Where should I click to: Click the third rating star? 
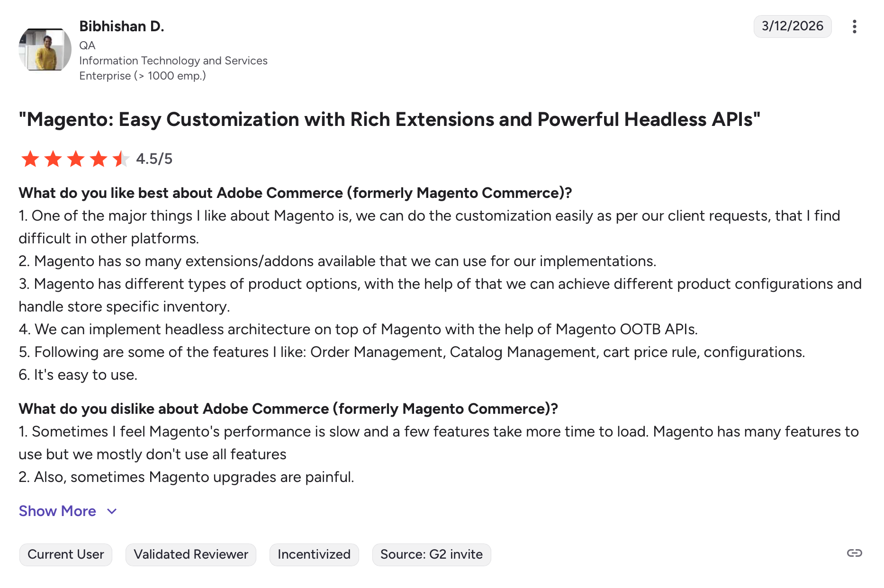click(76, 159)
